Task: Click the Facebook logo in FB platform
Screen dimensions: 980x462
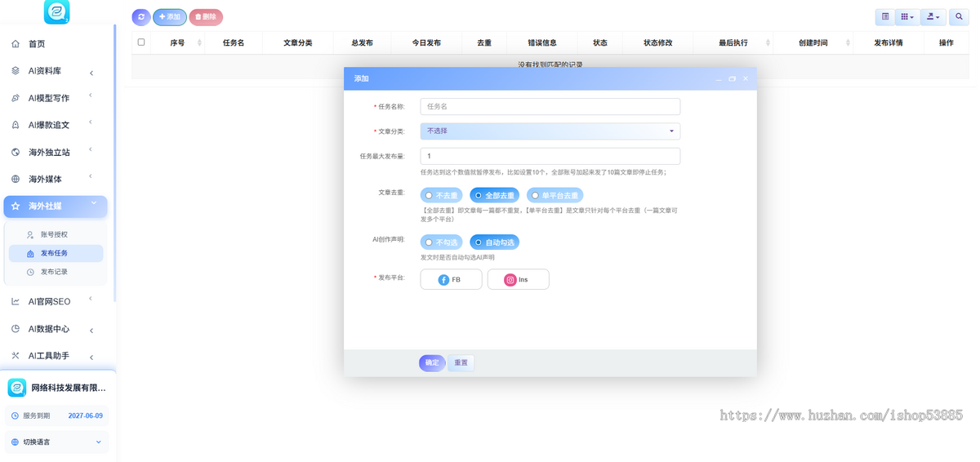Action: (443, 280)
